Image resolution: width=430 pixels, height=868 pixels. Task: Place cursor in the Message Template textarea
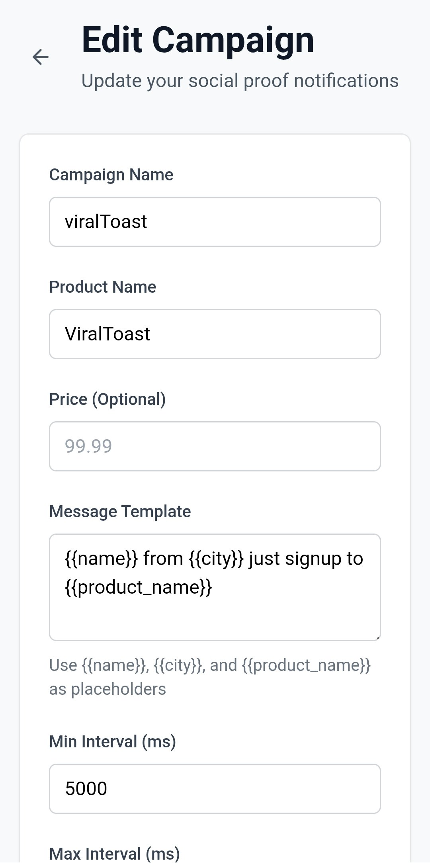[x=215, y=585]
